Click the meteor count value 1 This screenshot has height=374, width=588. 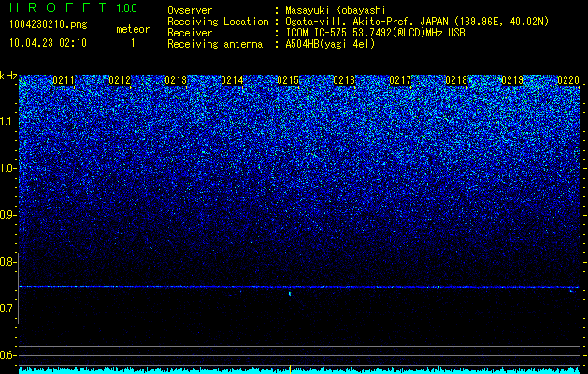[133, 43]
